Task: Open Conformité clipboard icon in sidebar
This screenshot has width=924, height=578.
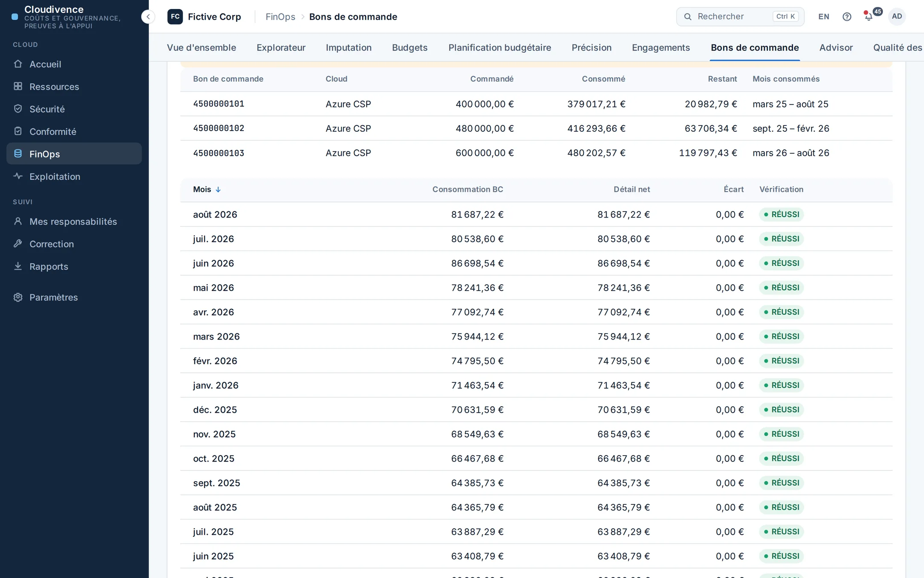Action: pyautogui.click(x=18, y=131)
